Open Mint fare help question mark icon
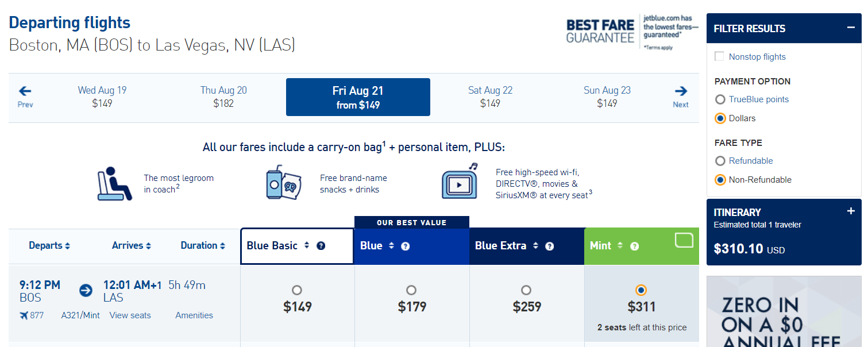Screen dimensions: 868x347 [x=634, y=246]
